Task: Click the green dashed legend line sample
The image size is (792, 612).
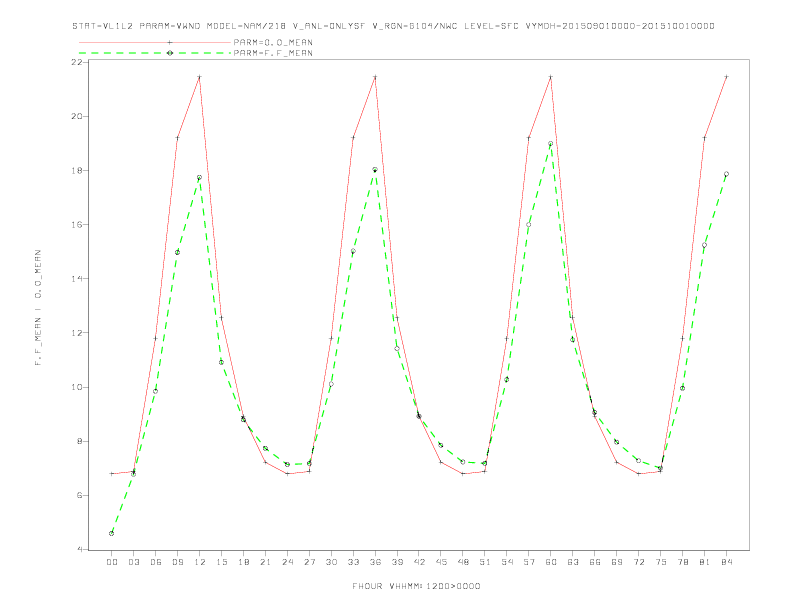Action: [155, 53]
